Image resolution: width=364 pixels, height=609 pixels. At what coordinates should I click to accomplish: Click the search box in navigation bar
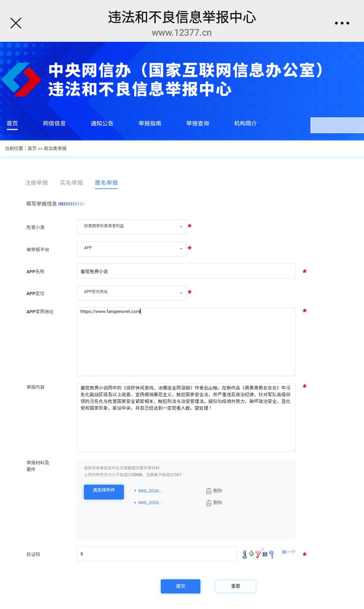click(337, 125)
